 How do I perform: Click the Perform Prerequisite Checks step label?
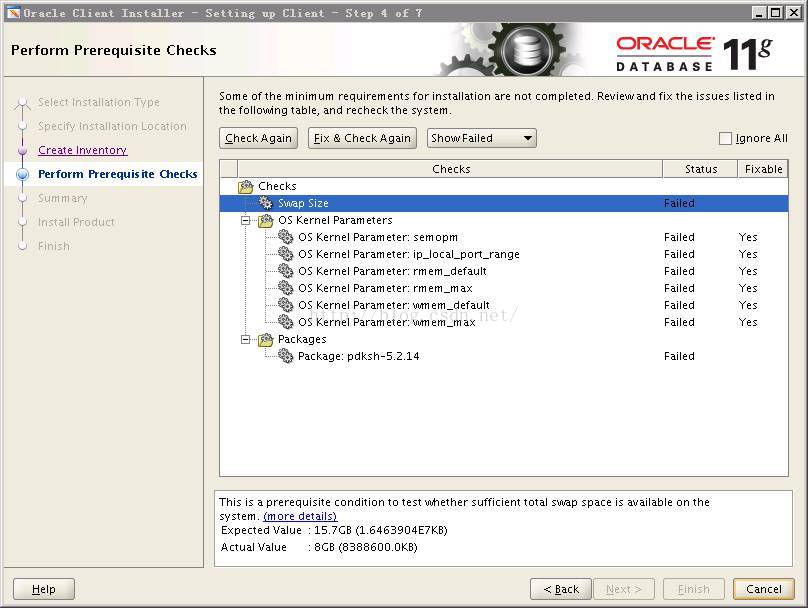117,174
